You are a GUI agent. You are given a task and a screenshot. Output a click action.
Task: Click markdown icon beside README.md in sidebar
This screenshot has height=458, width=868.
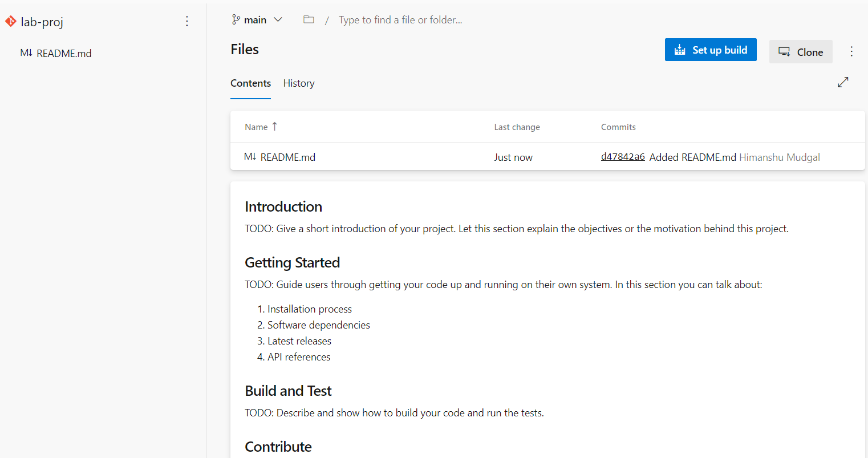click(26, 53)
